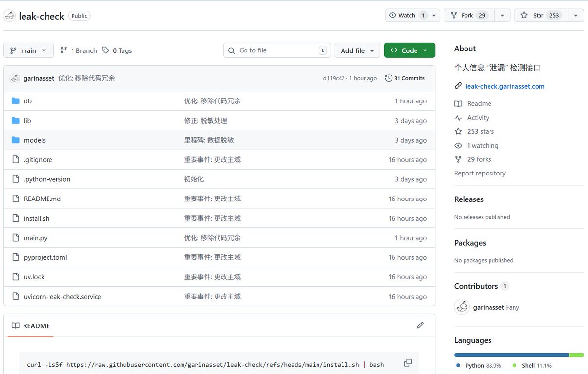Click the main.py file icon
Viewport: 588px width, 374px height.
(x=15, y=238)
